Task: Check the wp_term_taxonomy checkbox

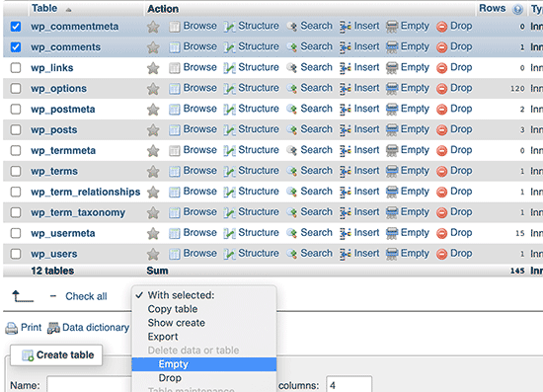Action: point(16,212)
